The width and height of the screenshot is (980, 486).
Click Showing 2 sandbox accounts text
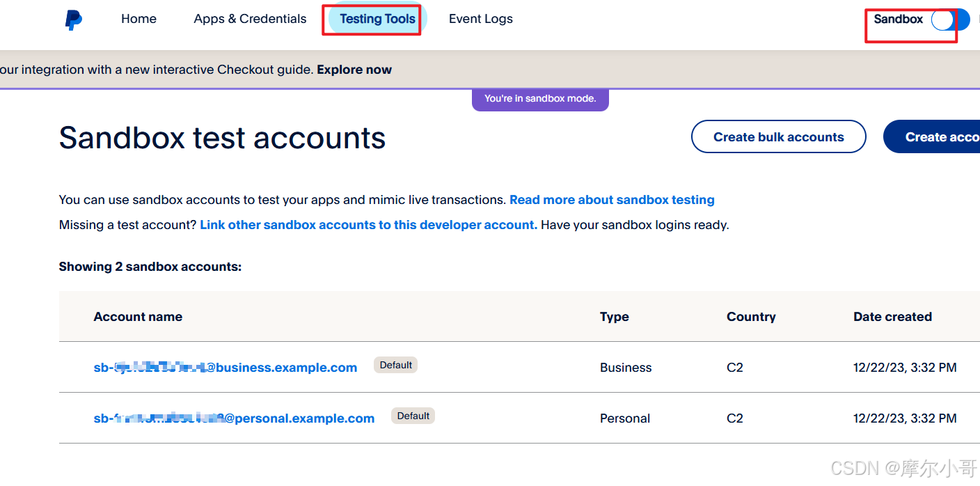click(150, 267)
